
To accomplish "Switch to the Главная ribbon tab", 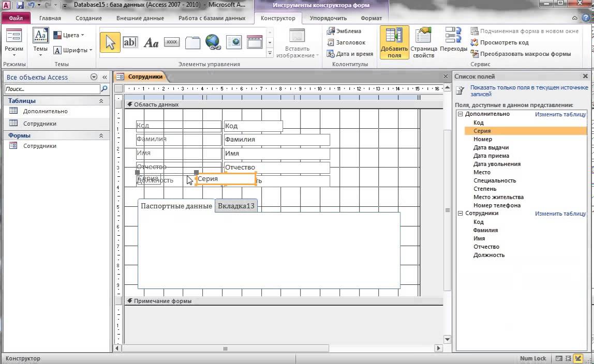I will (50, 18).
